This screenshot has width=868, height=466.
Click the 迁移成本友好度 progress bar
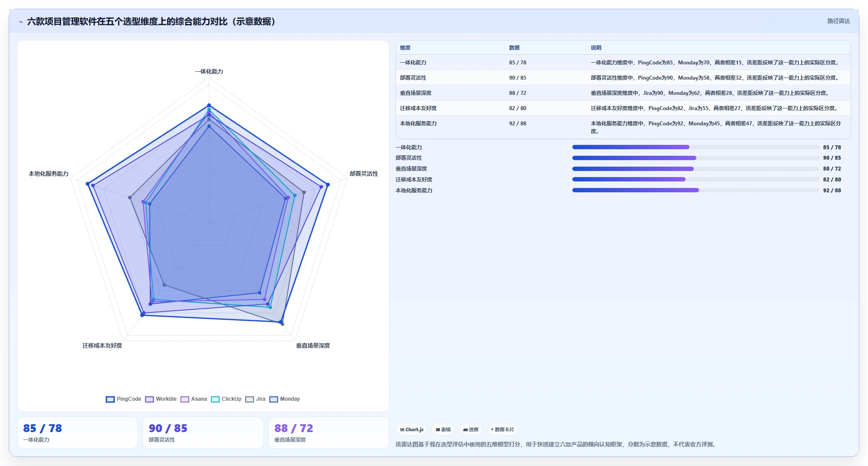(696, 179)
